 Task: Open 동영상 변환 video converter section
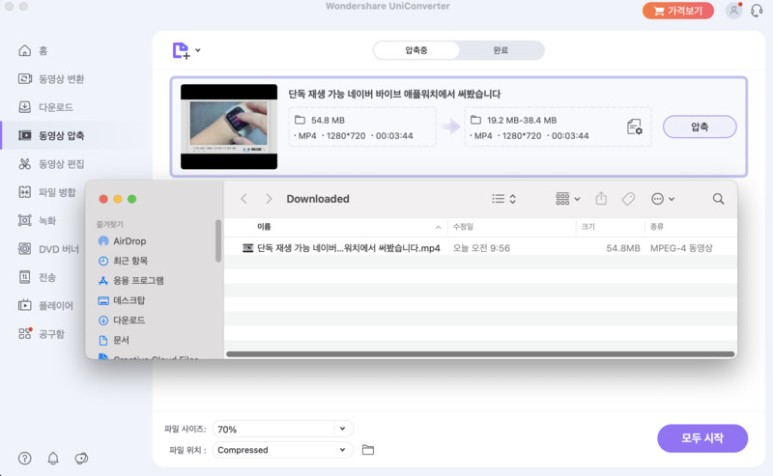tap(51, 79)
